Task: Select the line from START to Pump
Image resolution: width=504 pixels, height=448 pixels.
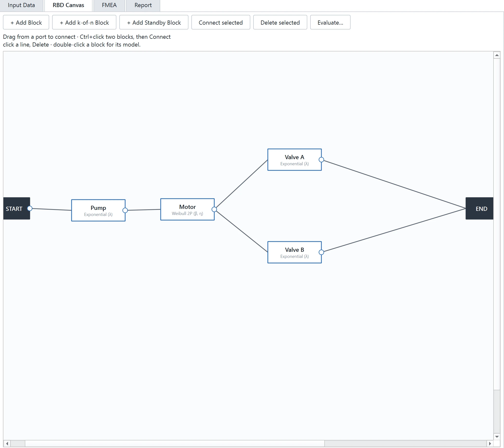Action: 52,209
